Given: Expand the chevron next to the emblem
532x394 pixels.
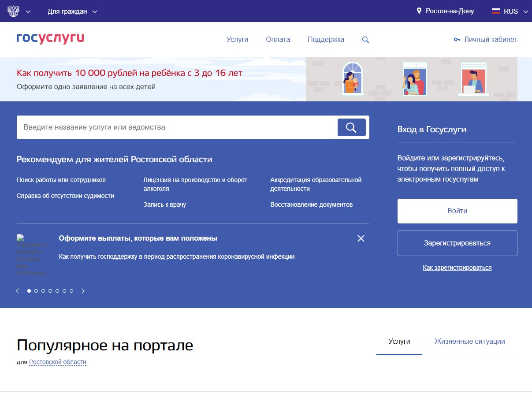Looking at the screenshot, I should [28, 12].
